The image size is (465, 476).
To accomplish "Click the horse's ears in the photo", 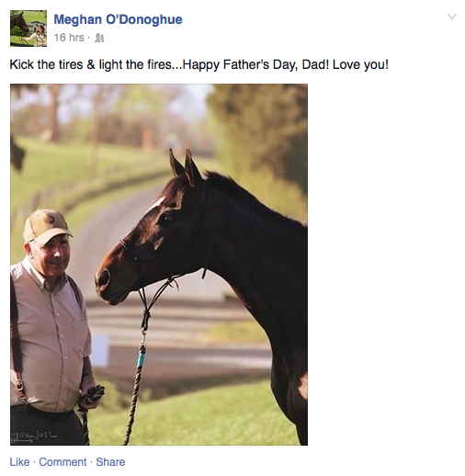I will pyautogui.click(x=184, y=167).
